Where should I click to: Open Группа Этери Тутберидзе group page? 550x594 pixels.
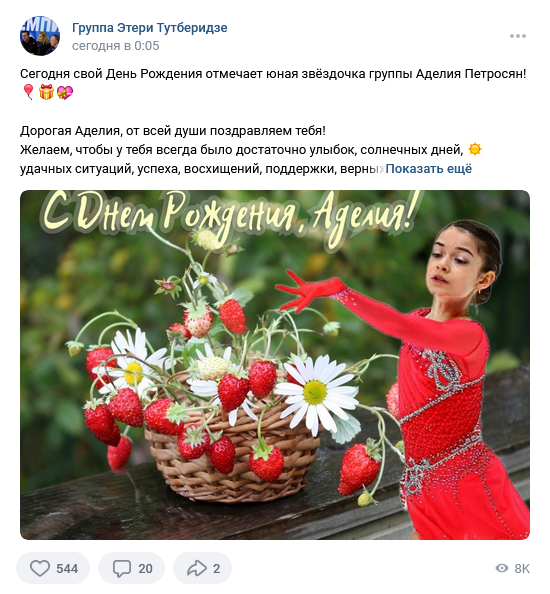pos(150,28)
